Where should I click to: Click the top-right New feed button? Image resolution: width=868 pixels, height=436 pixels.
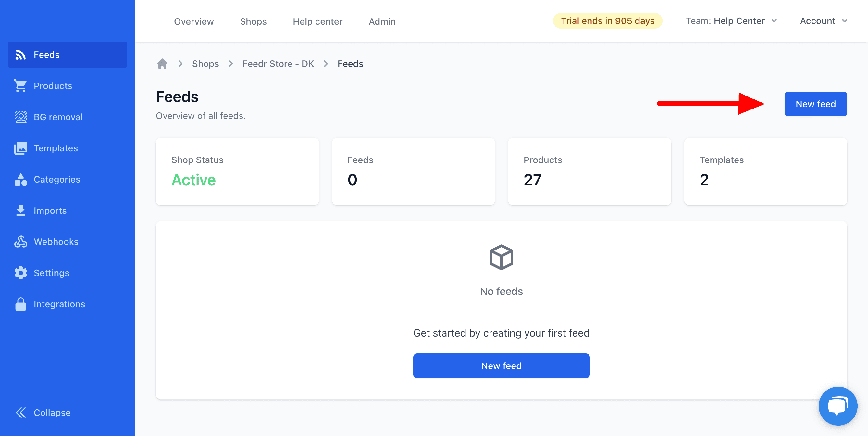pos(815,104)
